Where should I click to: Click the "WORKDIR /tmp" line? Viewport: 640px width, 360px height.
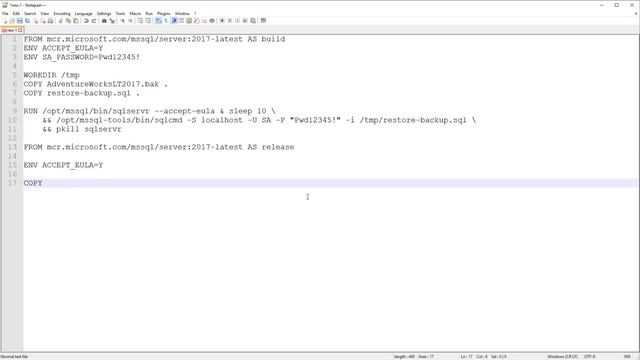tap(51, 75)
